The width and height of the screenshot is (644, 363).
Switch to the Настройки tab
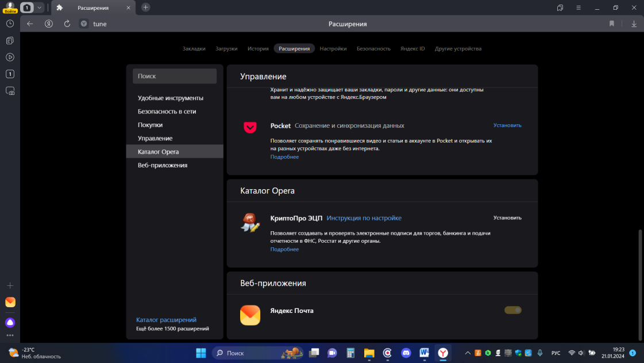tap(333, 49)
